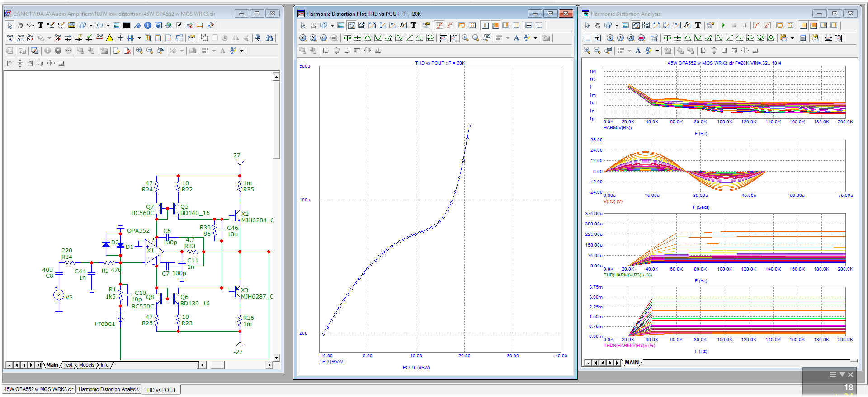
Task: Click the schematic page navigation next arrow
Action: [31, 365]
